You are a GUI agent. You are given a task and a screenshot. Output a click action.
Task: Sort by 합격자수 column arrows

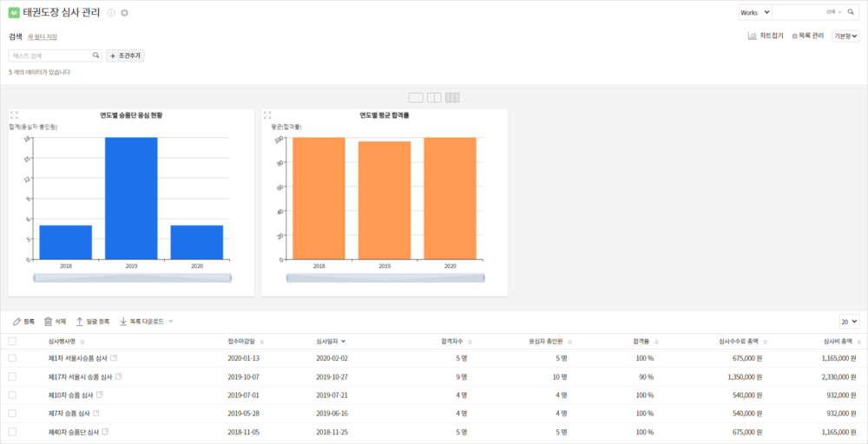tap(470, 342)
